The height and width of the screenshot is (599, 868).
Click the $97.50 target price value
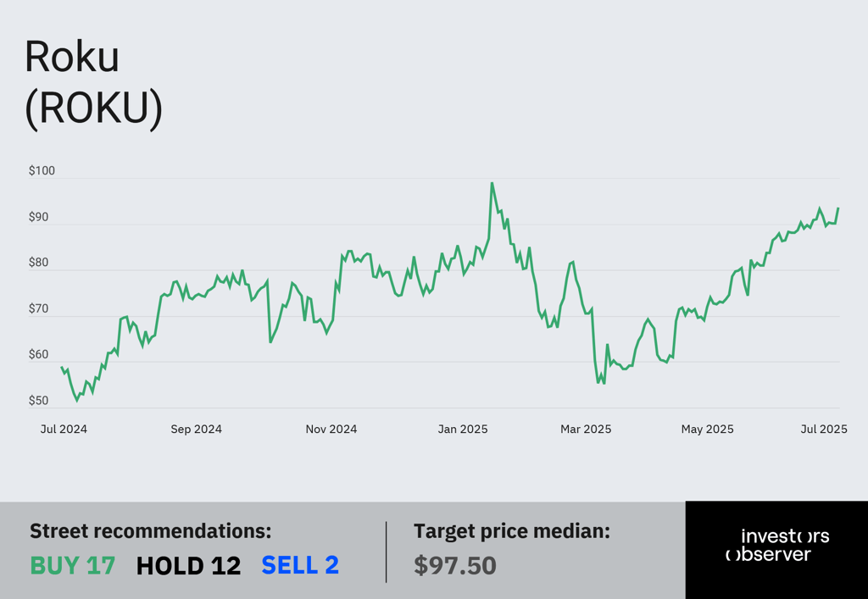(455, 565)
